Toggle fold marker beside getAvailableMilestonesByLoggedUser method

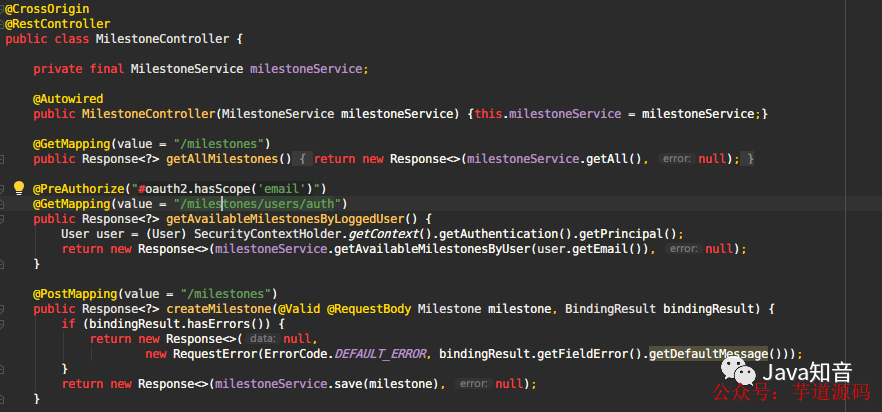click(x=2, y=219)
